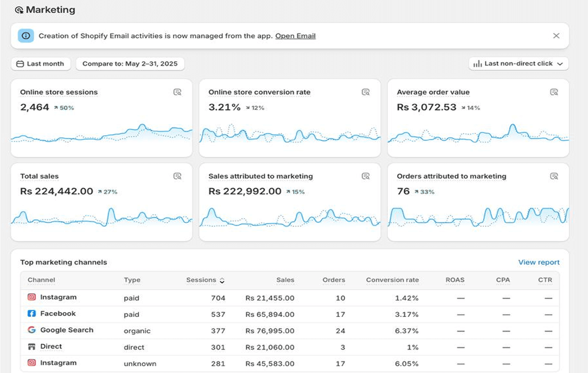The height and width of the screenshot is (373, 588).
Task: Click the Direct channel row
Action: tap(51, 347)
